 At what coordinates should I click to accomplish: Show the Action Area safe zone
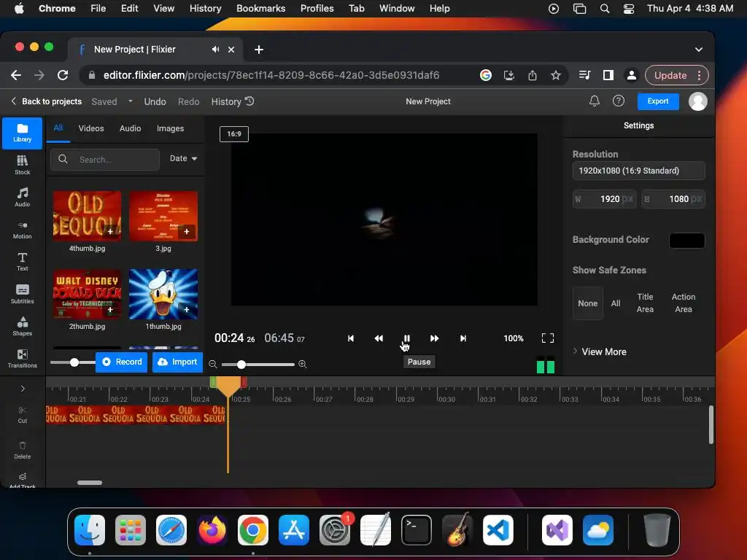pyautogui.click(x=683, y=303)
